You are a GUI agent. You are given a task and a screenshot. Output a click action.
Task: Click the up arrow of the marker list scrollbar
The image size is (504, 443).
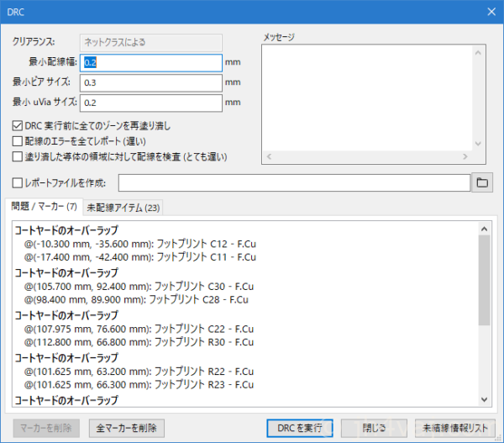484,228
